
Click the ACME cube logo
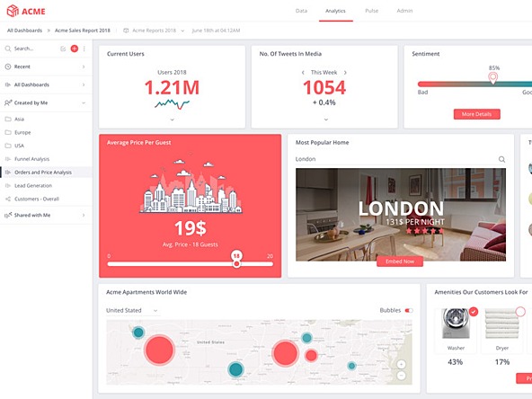(13, 11)
